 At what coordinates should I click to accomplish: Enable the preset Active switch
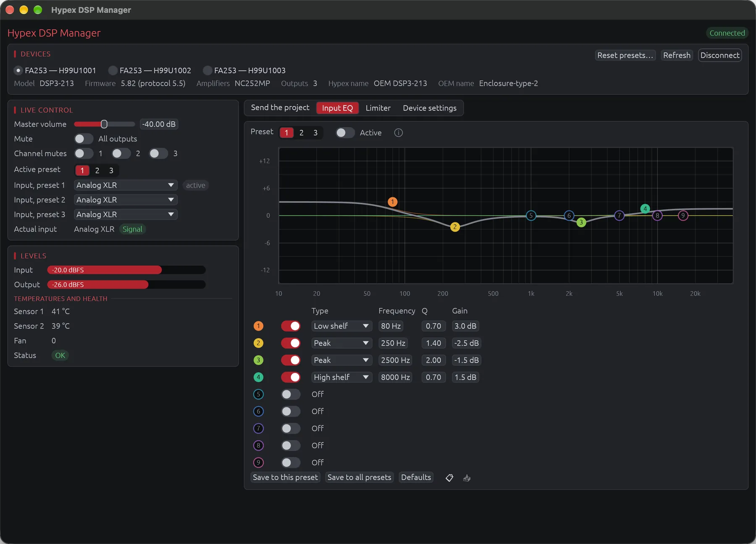pos(345,133)
